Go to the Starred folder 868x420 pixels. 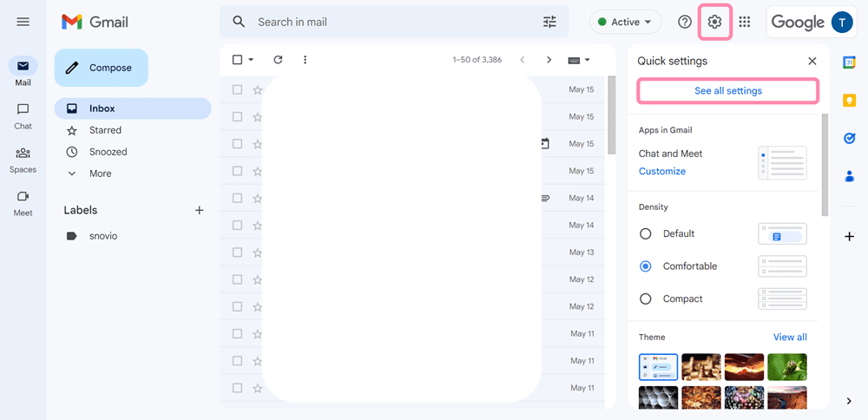tap(105, 130)
